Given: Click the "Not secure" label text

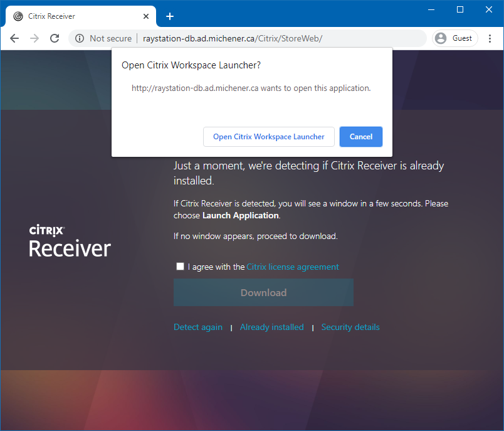Looking at the screenshot, I should (110, 39).
